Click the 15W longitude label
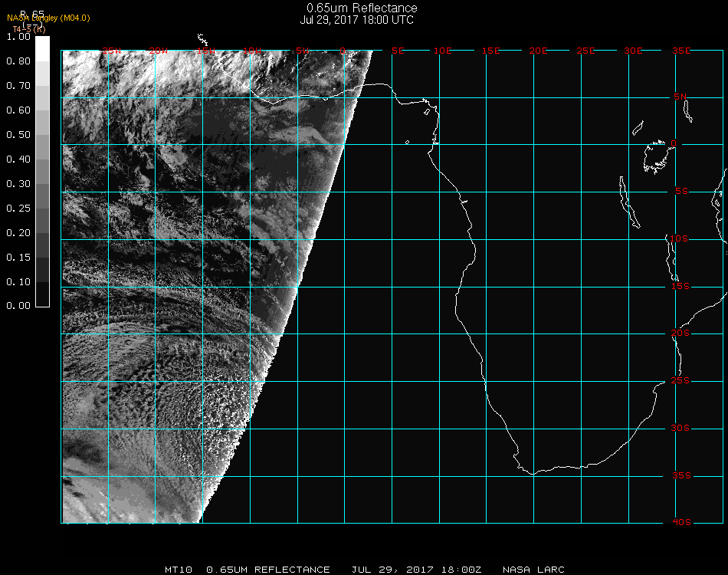 (x=205, y=51)
